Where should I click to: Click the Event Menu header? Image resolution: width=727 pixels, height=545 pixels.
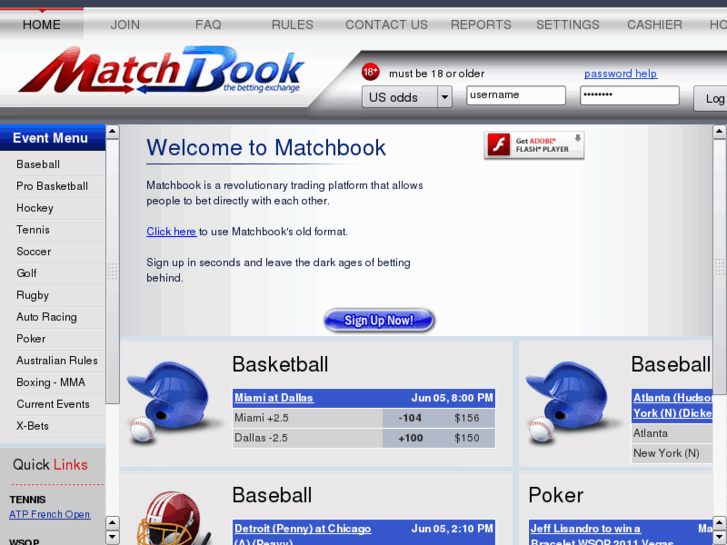[52, 138]
